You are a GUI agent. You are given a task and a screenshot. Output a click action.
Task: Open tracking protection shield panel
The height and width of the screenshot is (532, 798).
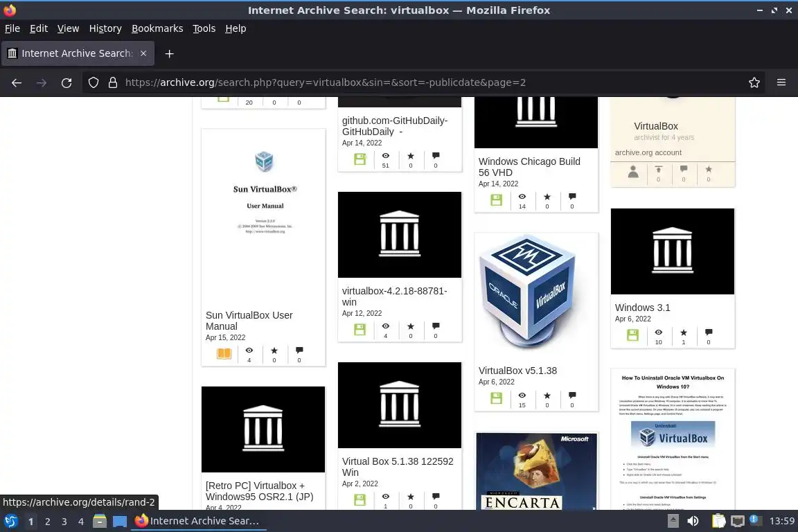(x=93, y=82)
